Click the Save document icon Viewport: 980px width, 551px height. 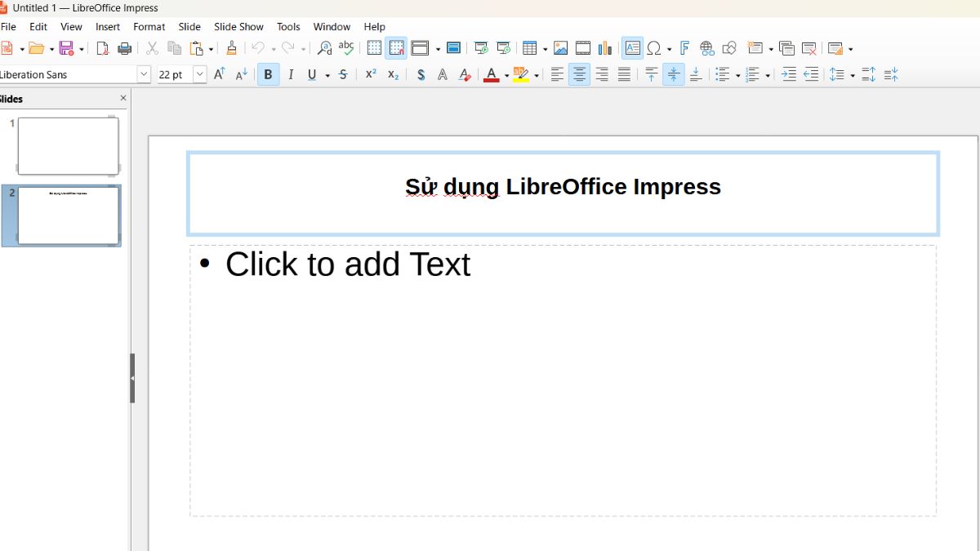67,48
